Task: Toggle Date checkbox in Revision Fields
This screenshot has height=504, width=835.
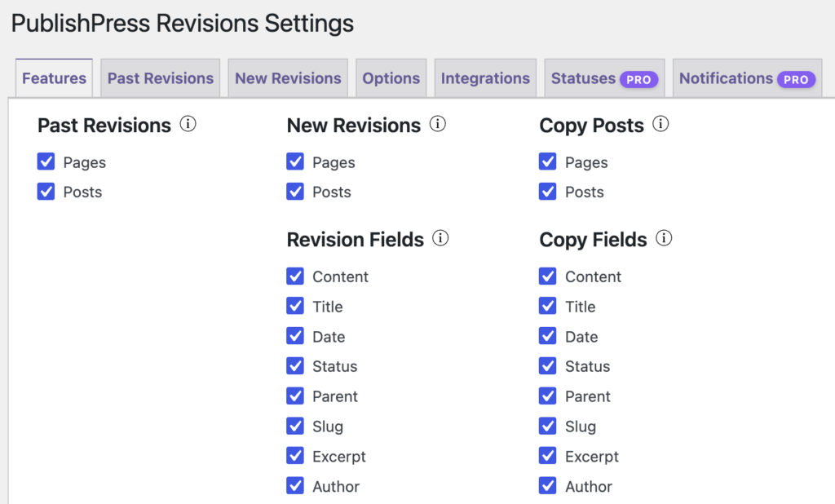Action: point(295,336)
